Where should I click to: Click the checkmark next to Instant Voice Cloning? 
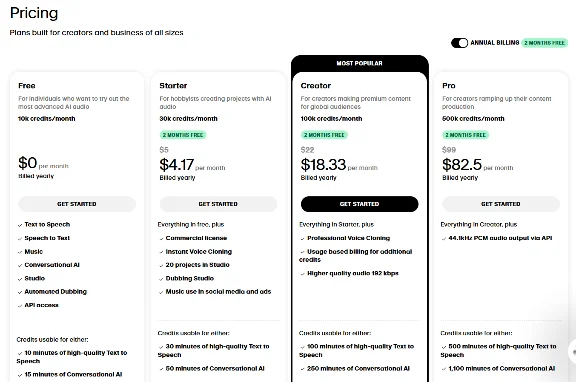tap(161, 252)
